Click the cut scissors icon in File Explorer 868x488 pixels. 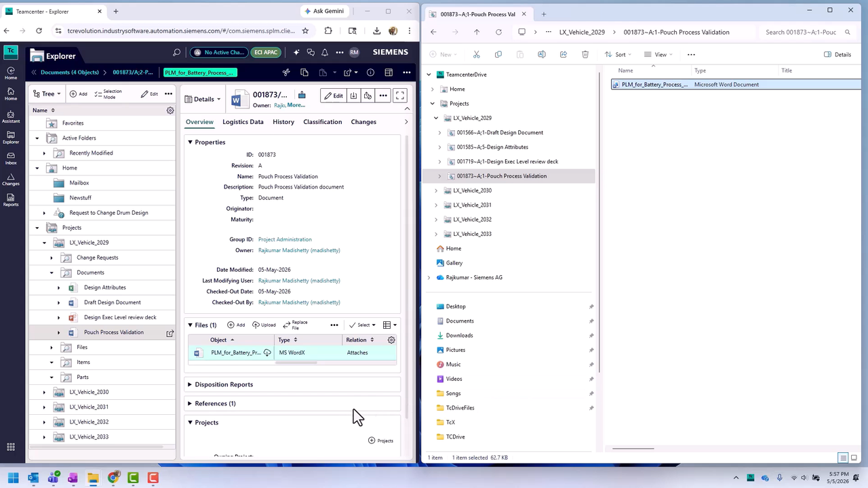(477, 54)
